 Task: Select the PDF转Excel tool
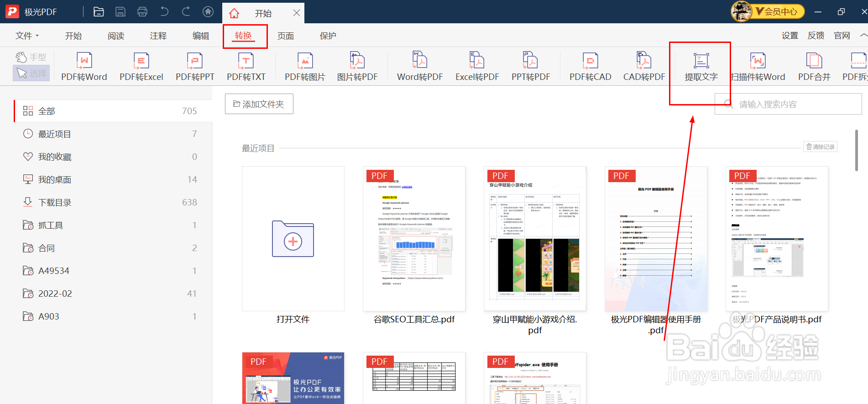coord(141,67)
